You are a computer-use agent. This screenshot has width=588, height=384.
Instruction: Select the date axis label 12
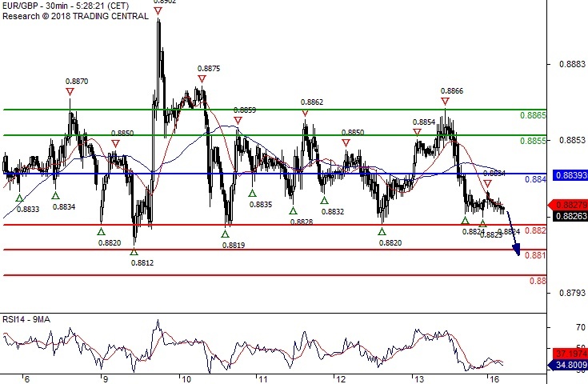pos(341,379)
